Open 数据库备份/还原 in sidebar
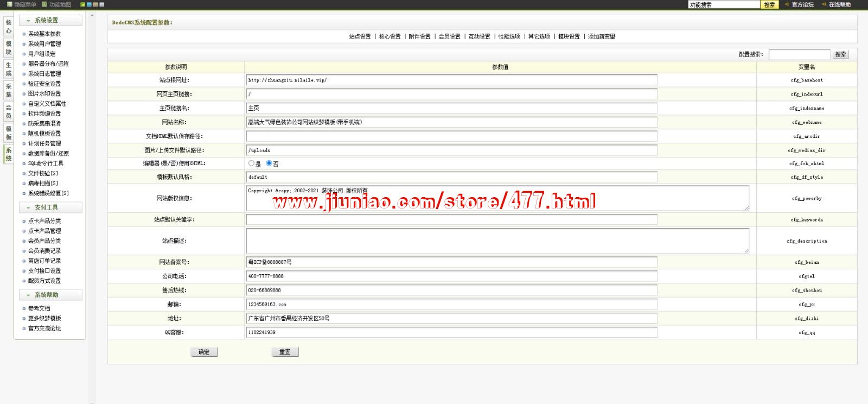This screenshot has width=868, height=404. [48, 153]
